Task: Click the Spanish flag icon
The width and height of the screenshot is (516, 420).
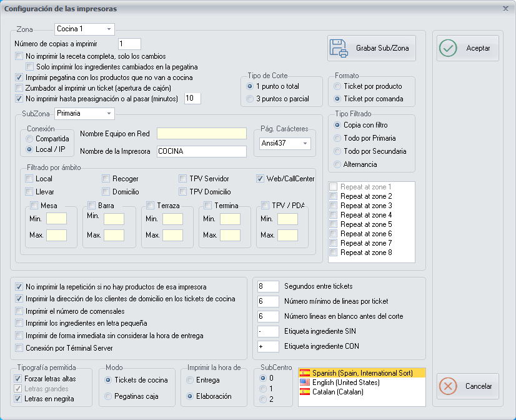Action: point(305,373)
